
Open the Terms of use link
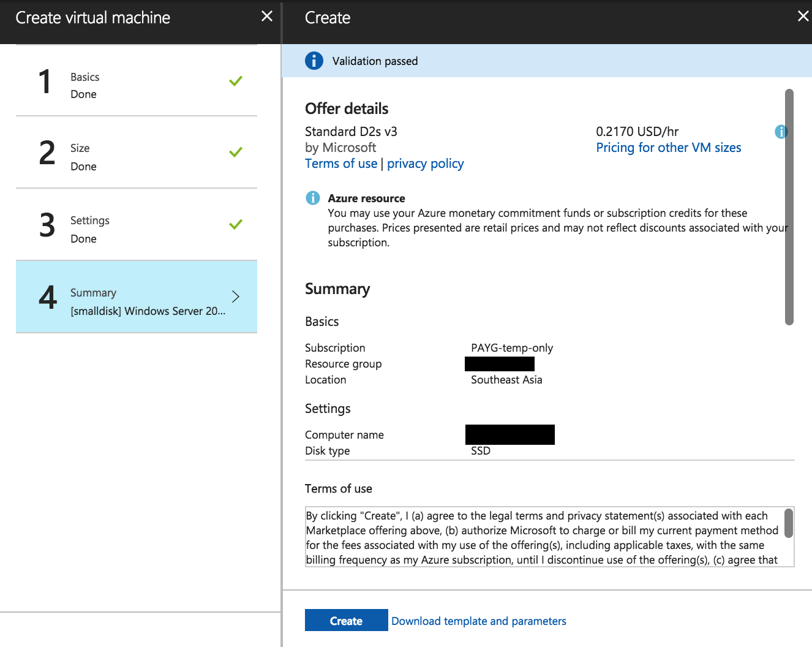tap(340, 163)
